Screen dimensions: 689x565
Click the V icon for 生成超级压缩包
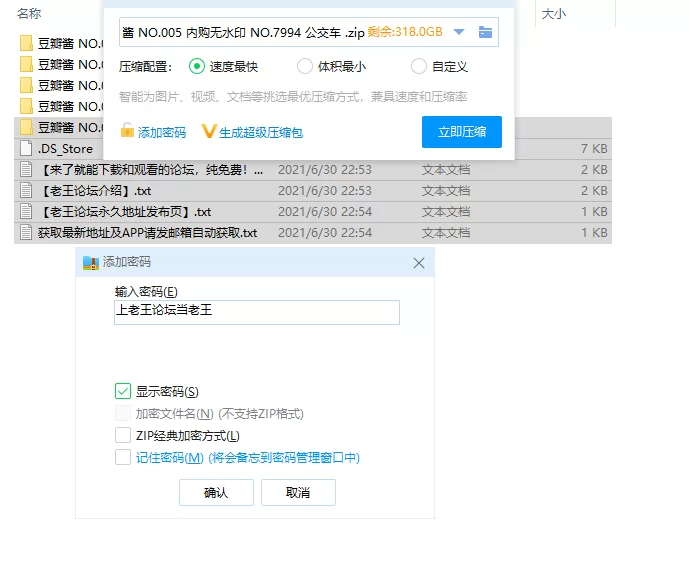click(209, 132)
